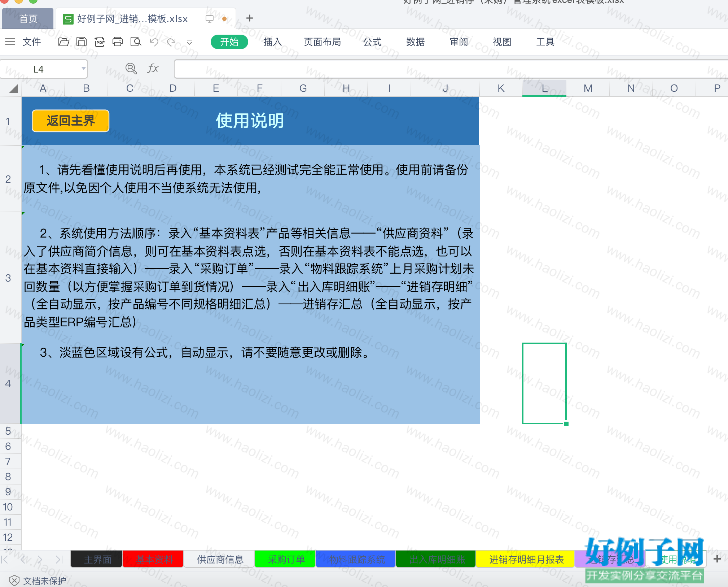
Task: Select column A header
Action: pos(43,88)
